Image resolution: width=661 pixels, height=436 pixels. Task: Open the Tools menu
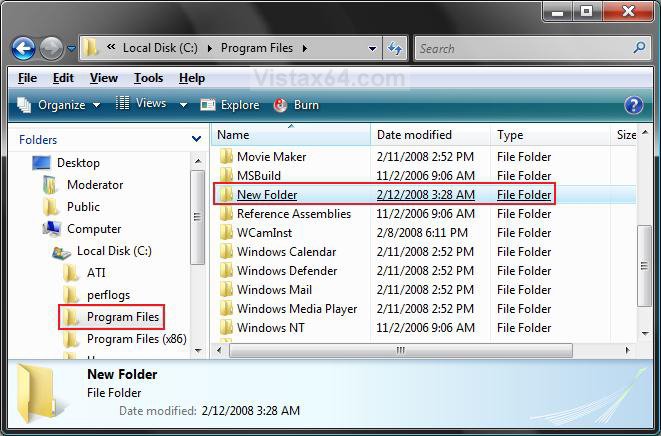click(x=148, y=78)
